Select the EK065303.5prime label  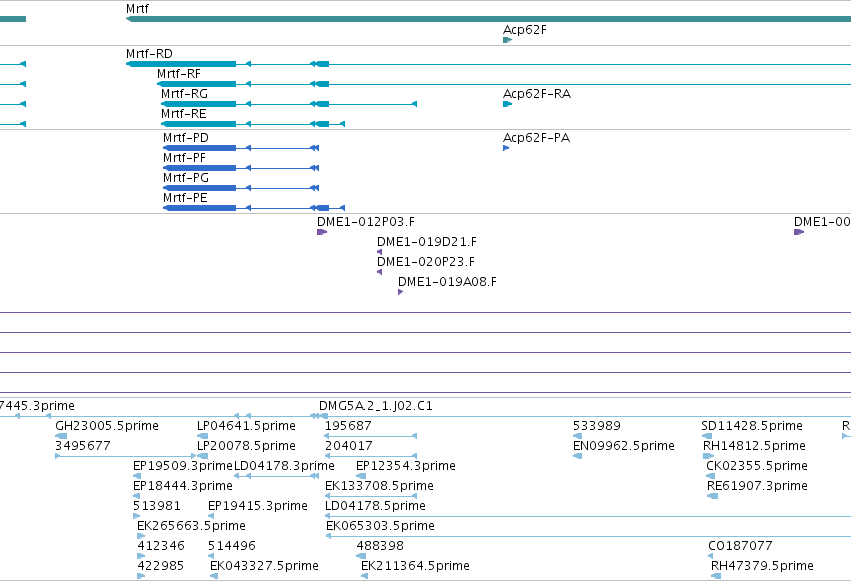(380, 526)
